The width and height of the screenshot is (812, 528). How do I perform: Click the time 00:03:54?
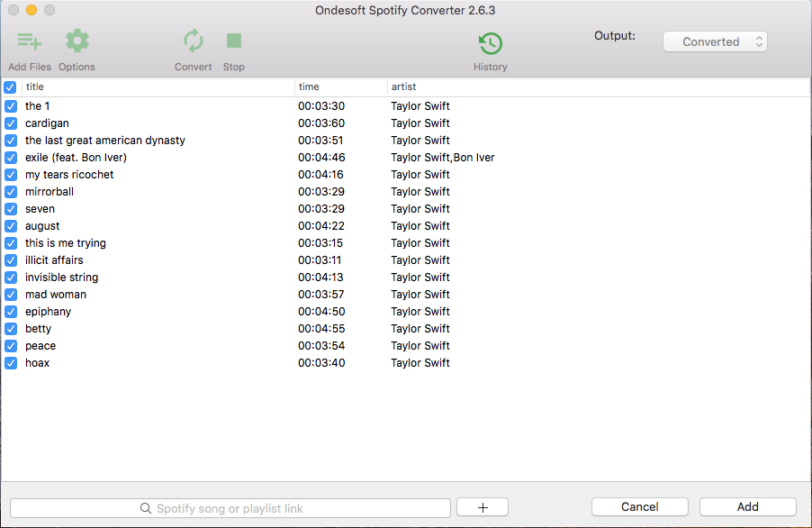[321, 346]
